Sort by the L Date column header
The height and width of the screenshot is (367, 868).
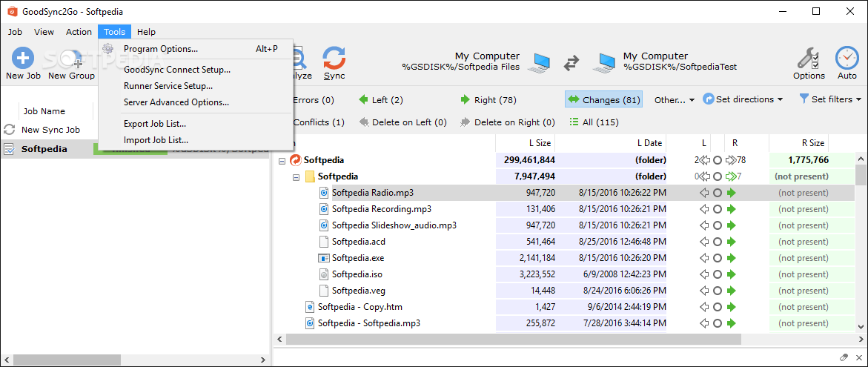(611, 143)
